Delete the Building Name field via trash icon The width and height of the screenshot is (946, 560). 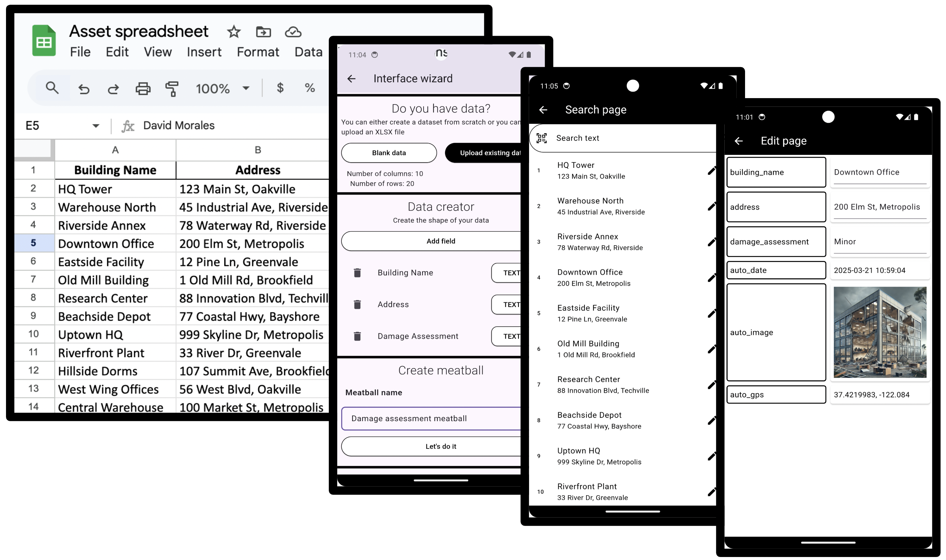[x=357, y=272]
